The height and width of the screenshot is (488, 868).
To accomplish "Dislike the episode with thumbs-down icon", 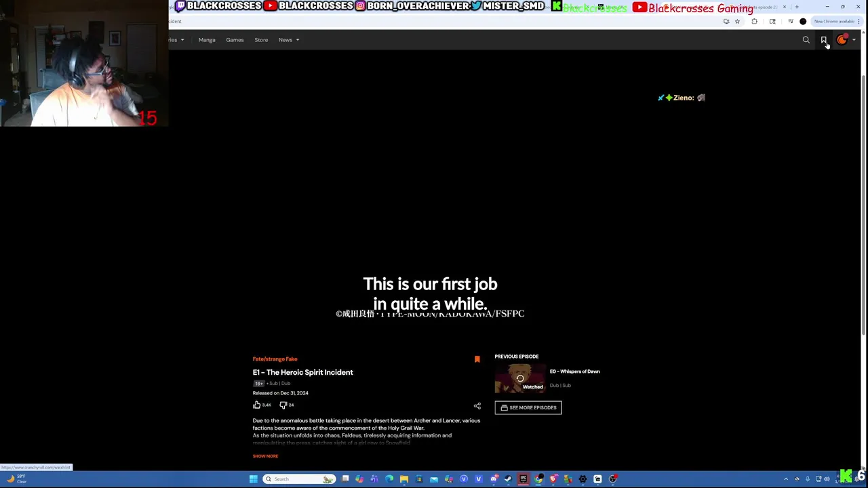I will [x=283, y=405].
